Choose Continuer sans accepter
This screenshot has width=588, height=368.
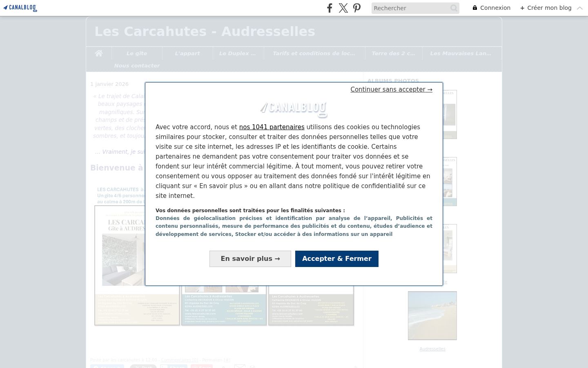391,90
